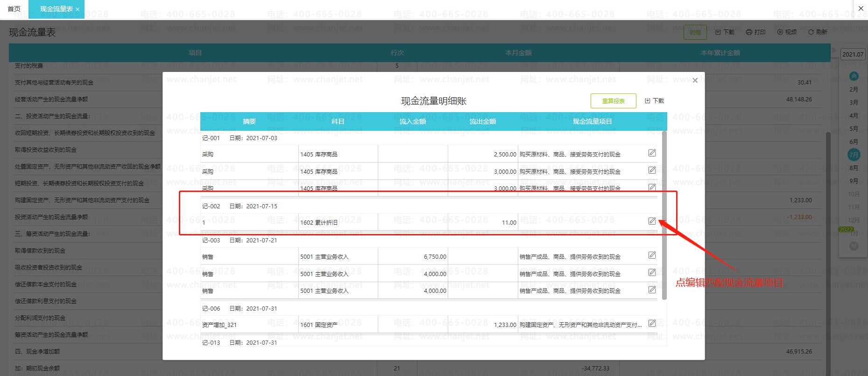Select 6月 in the period timeline
The height and width of the screenshot is (376, 868).
coord(854,142)
